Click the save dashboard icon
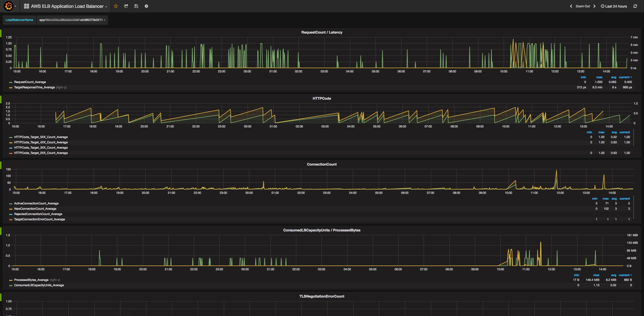Screen dimensions: 644x316 point(136,6)
